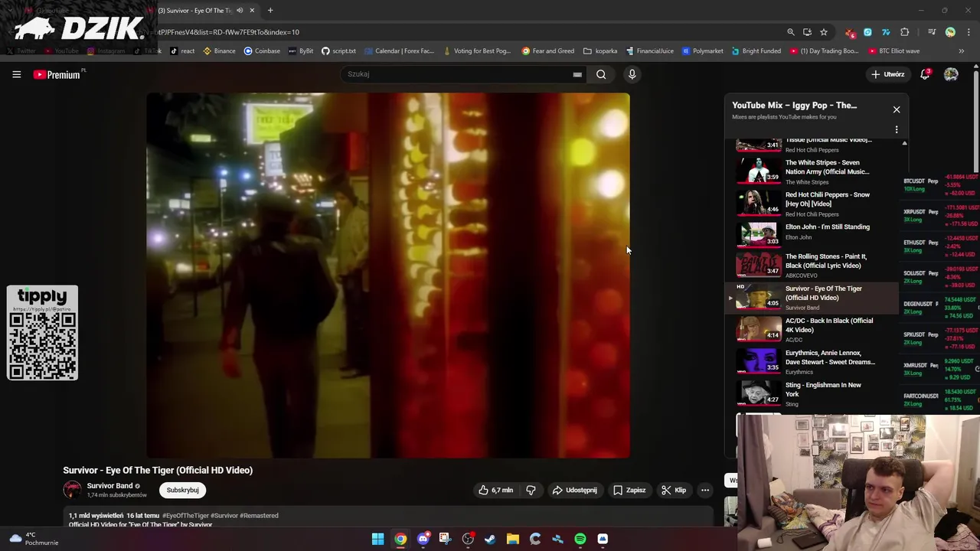This screenshot has height=551, width=980.
Task: Open the Binance bookmark
Action: (x=219, y=51)
